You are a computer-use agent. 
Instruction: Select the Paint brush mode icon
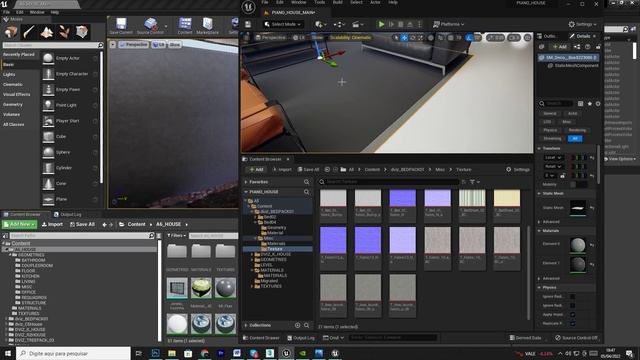29,31
